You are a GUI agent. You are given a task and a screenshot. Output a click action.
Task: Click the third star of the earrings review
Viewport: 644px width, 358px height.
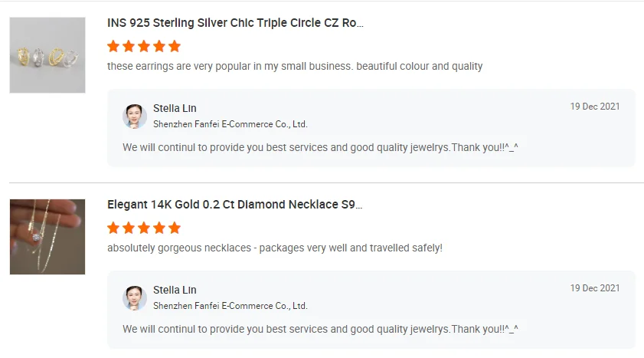(x=144, y=46)
